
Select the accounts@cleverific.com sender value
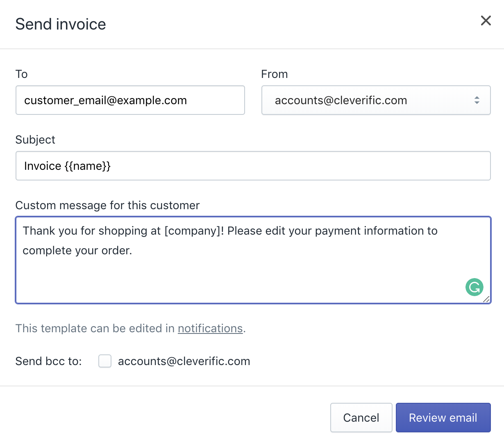[341, 100]
